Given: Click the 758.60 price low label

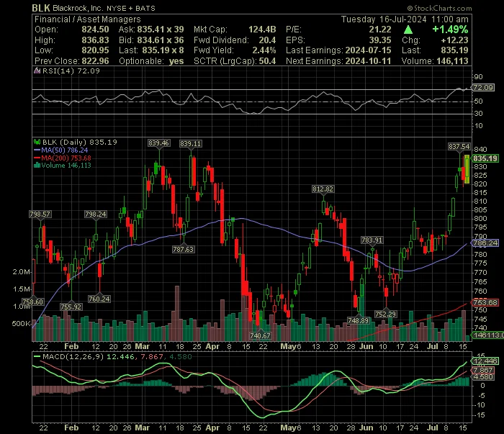Looking at the screenshot, I should (x=33, y=302).
